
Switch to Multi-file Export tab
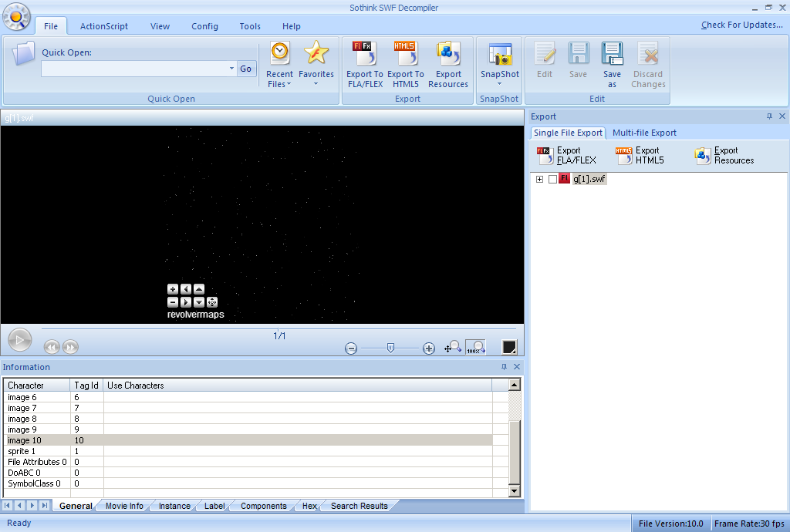pyautogui.click(x=644, y=133)
